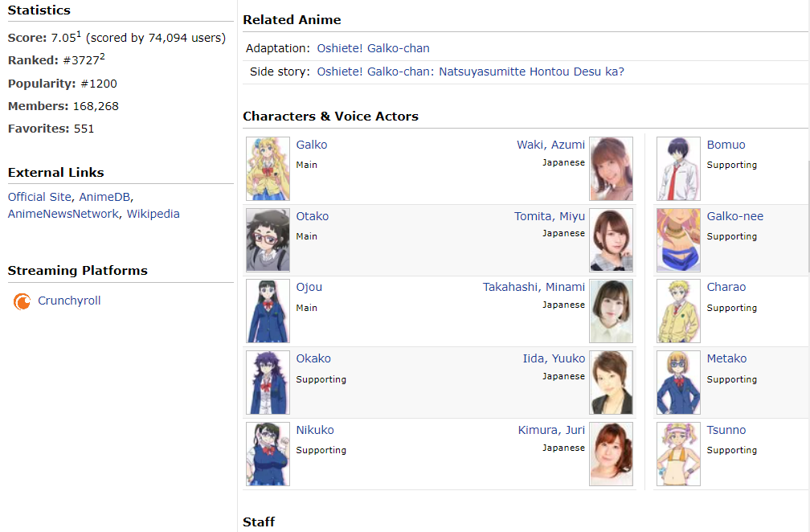Open the Official Site external link
Screen dimensions: 810x532
(39, 197)
